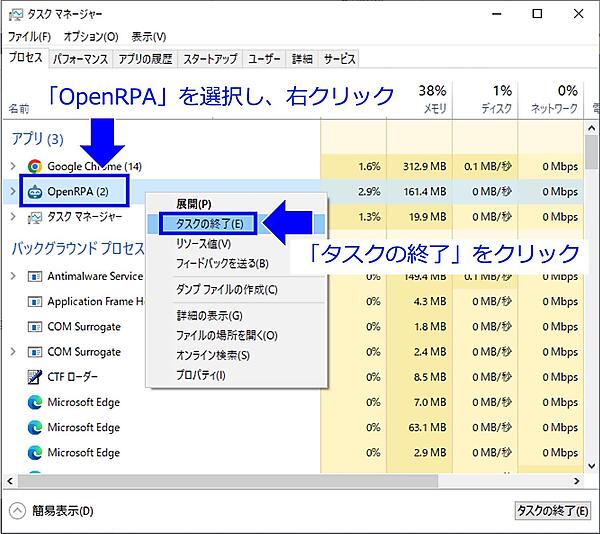Choose タスクの終了(E) in context menu

pos(236,224)
